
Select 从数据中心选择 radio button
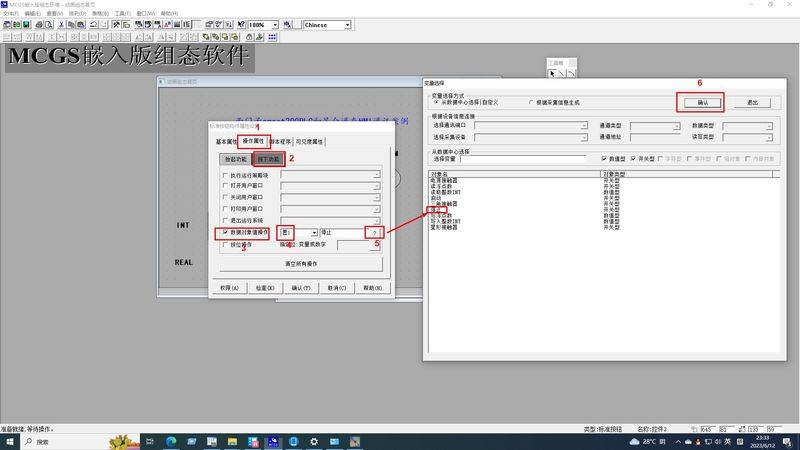[x=436, y=102]
